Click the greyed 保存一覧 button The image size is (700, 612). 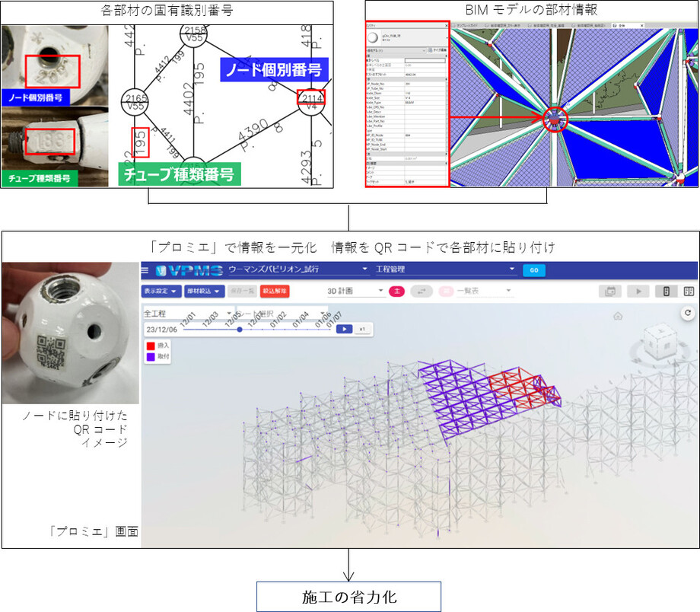tap(242, 292)
